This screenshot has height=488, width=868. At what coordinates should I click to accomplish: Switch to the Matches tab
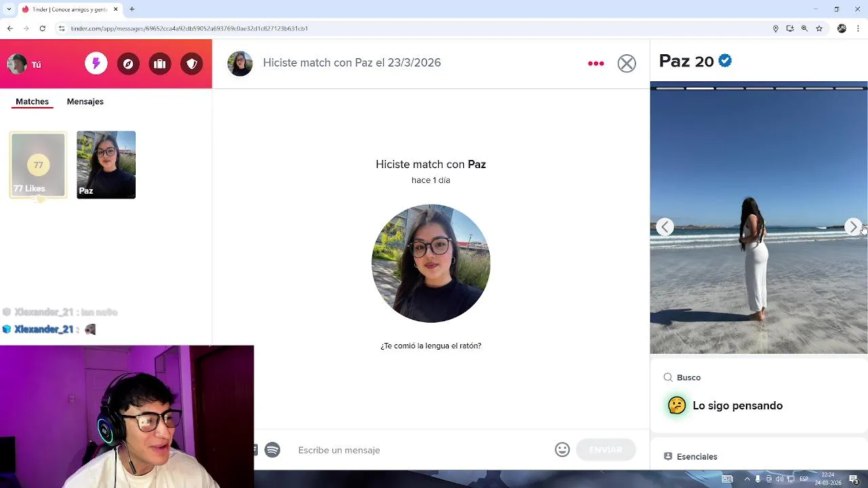pos(32,102)
